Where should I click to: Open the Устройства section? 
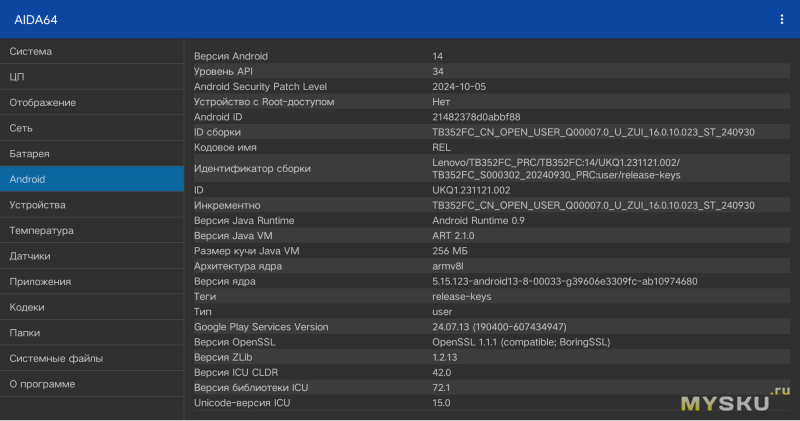tap(92, 205)
